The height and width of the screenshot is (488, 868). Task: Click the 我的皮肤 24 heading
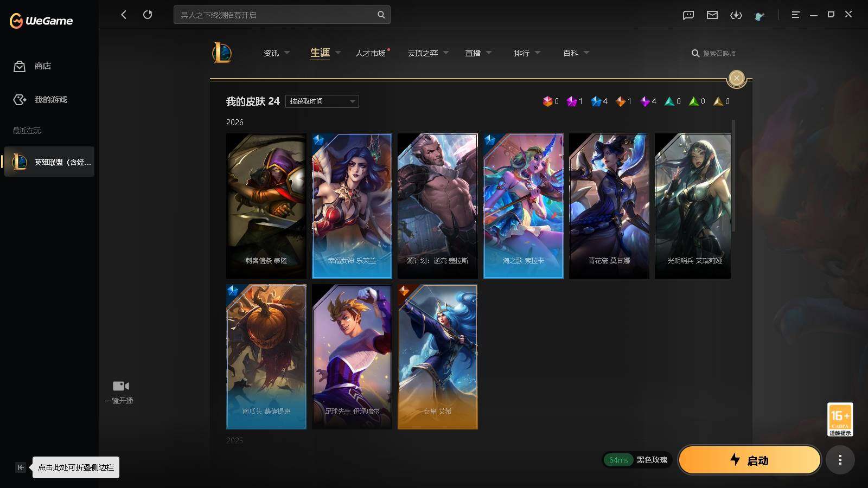tap(253, 101)
